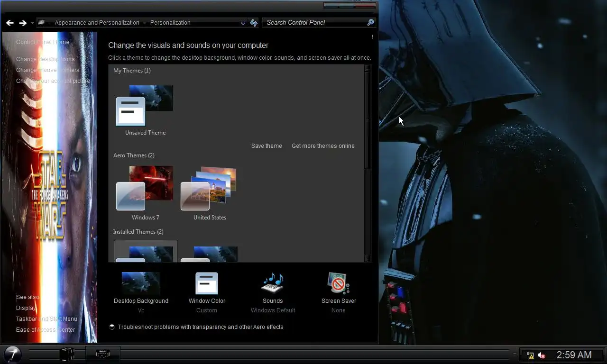Screen dimensions: 607x364
Task: Open Control Panel Home link
Action: coord(43,42)
